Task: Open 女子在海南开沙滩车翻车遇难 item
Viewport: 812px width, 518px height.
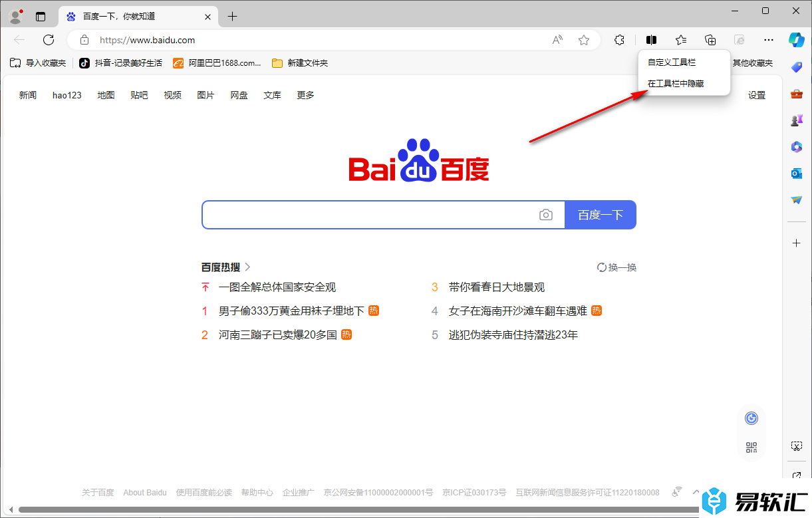Action: [518, 311]
